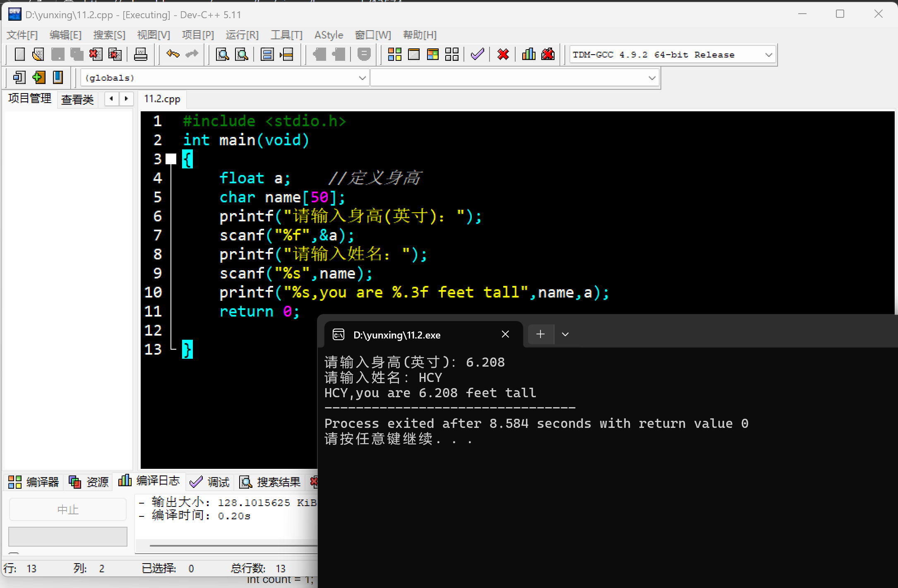Open profiling analysis with the chart icon
The width and height of the screenshot is (898, 588).
(528, 54)
